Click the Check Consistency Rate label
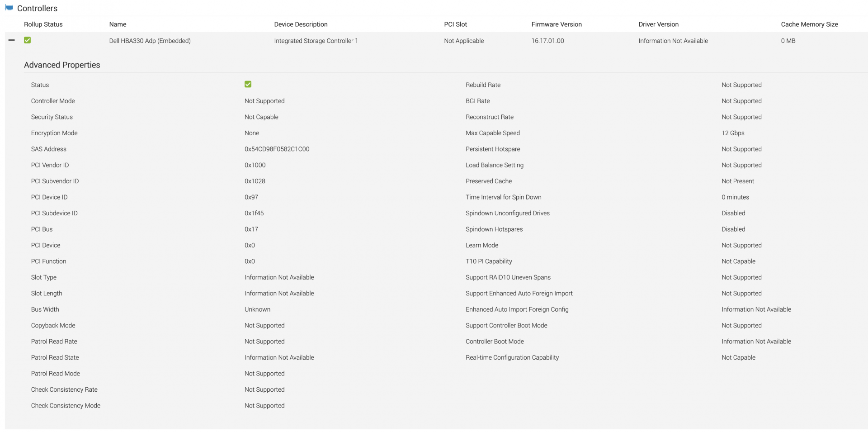868x432 pixels. coord(64,389)
